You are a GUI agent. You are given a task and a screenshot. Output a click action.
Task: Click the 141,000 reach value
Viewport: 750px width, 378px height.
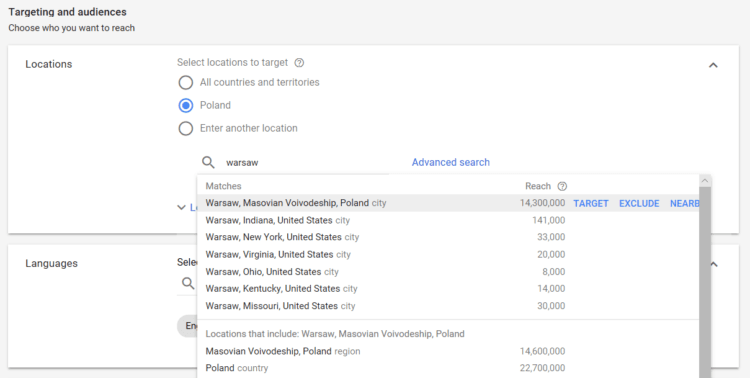coord(549,220)
